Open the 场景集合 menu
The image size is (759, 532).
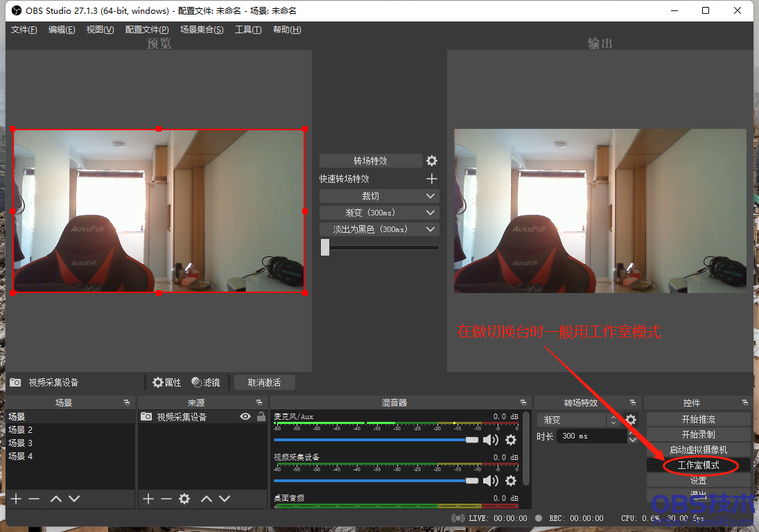pos(202,30)
